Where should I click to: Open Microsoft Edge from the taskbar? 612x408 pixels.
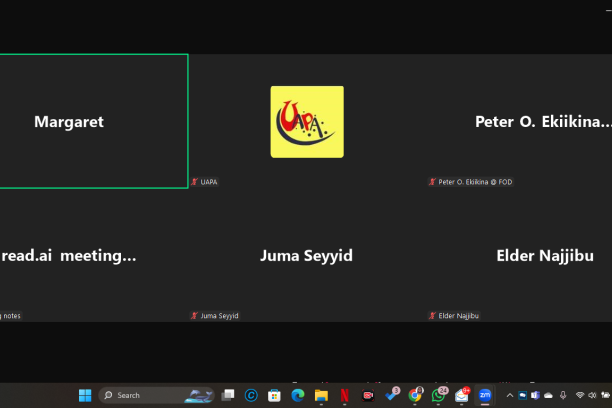[298, 395]
